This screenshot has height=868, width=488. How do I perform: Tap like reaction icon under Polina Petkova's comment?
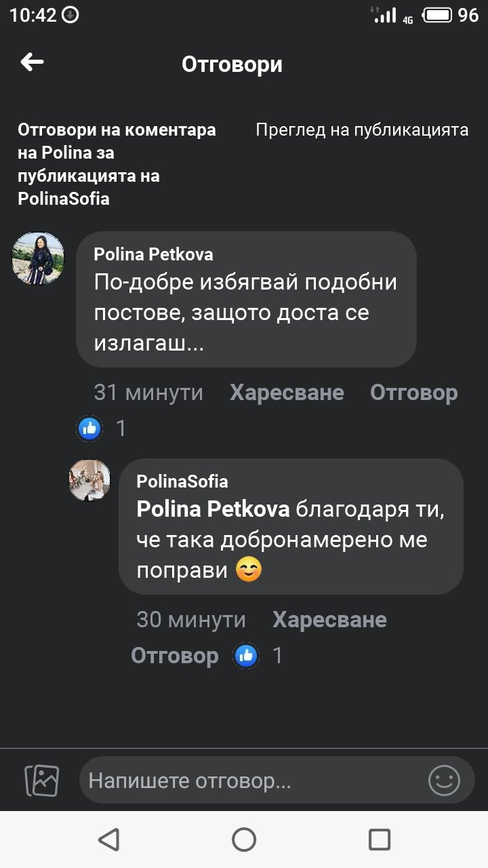[90, 428]
